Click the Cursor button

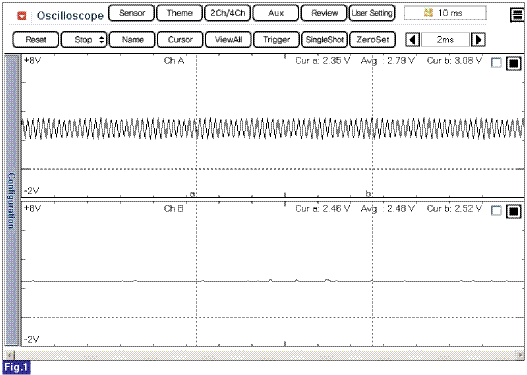180,40
